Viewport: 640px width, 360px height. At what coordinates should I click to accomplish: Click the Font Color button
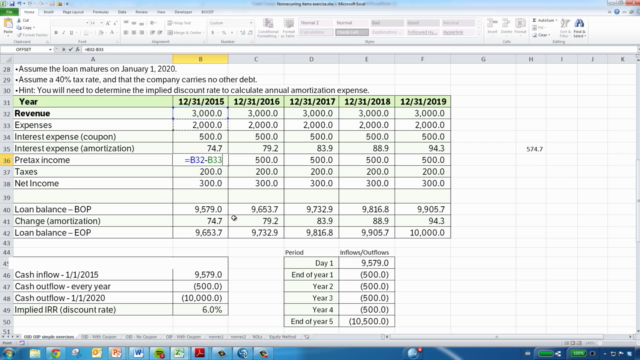111,33
